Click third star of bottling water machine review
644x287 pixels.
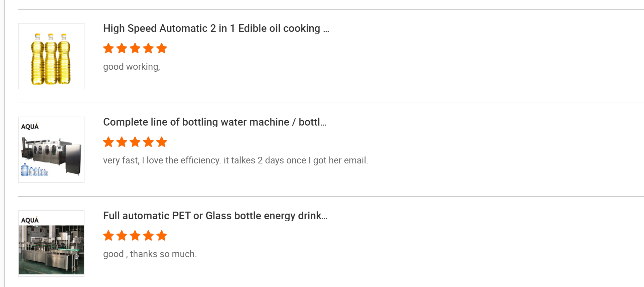135,142
